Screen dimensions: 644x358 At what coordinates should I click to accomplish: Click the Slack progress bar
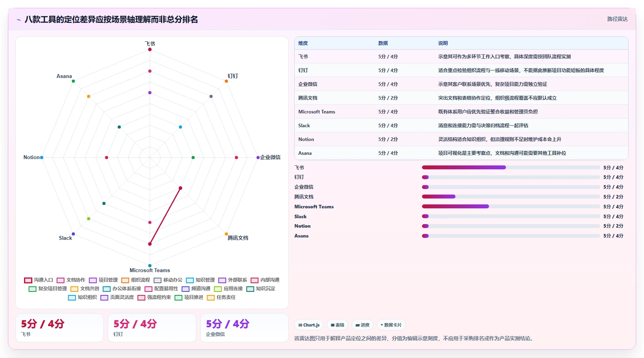pos(511,216)
